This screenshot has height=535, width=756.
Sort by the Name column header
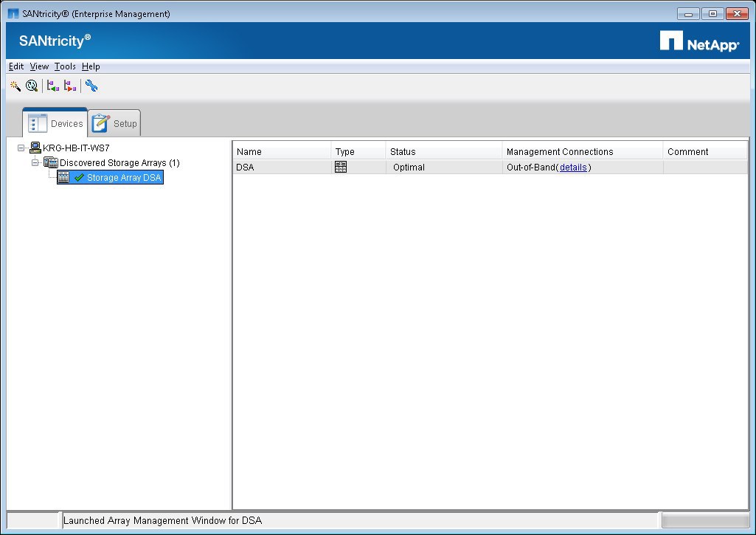pyautogui.click(x=282, y=151)
